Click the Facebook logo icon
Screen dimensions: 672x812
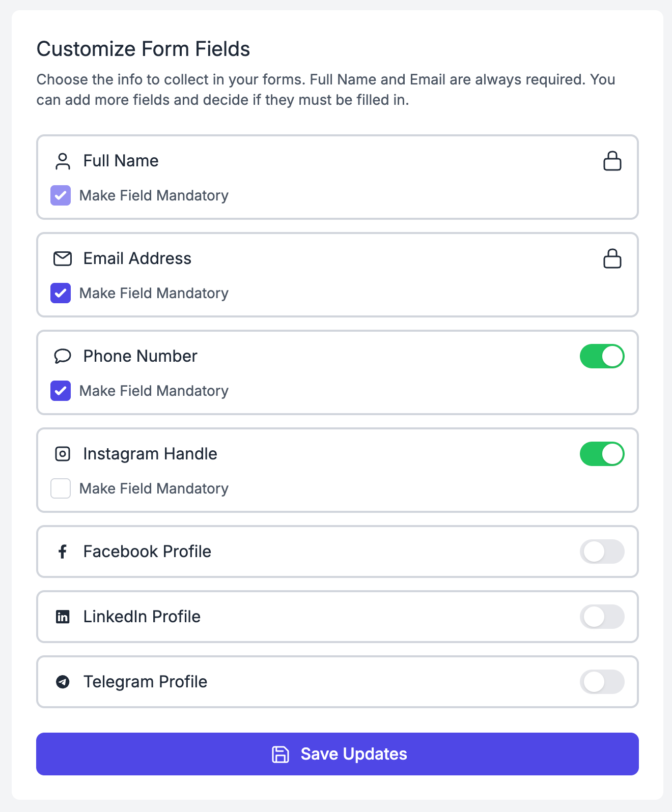pos(63,552)
